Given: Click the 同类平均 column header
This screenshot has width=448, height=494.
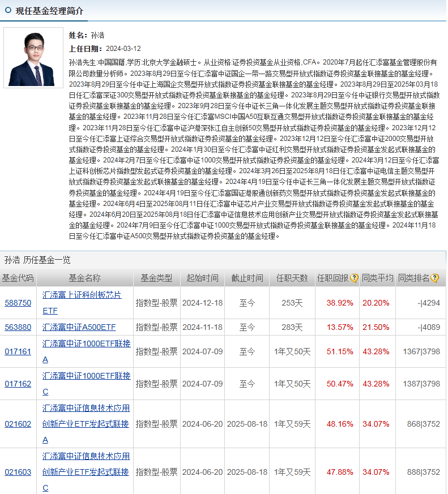Looking at the screenshot, I should tap(377, 278).
